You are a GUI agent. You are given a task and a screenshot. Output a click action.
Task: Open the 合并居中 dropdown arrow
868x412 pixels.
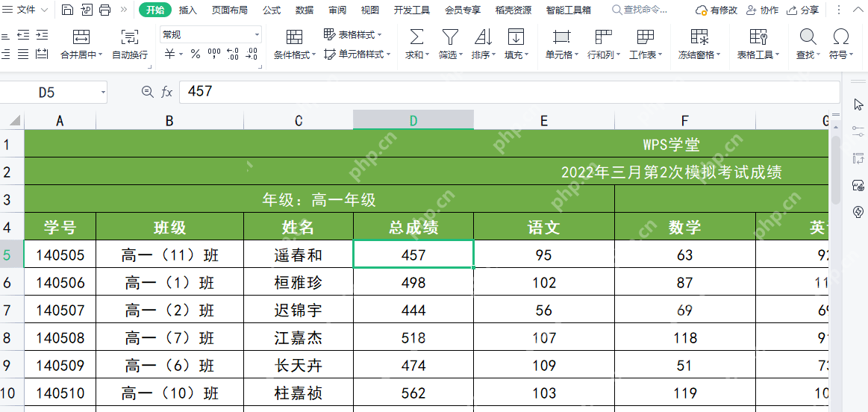[100, 54]
